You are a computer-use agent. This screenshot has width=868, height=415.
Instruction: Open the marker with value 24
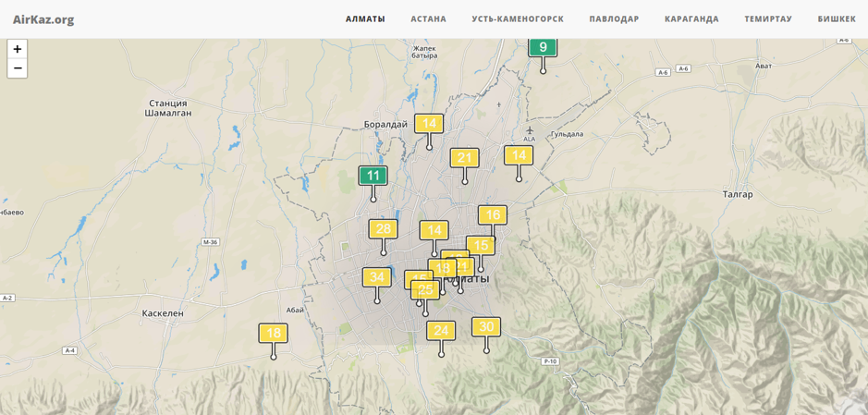[x=441, y=331]
